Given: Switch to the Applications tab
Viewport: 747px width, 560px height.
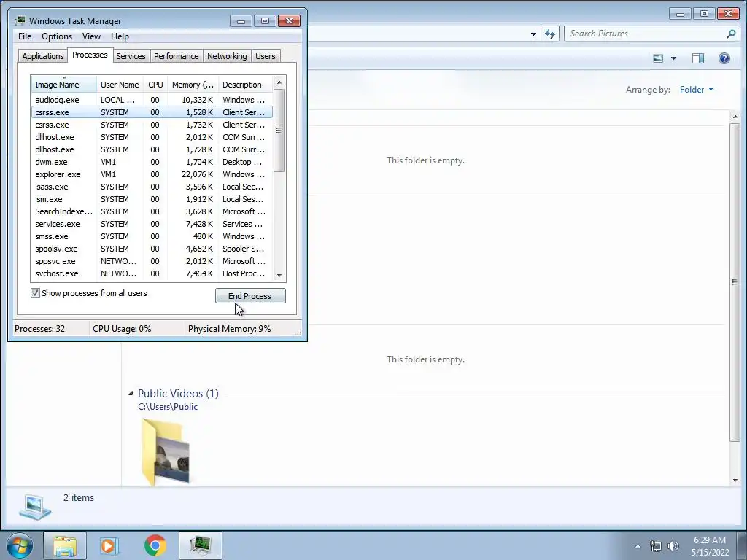Looking at the screenshot, I should click(x=43, y=56).
